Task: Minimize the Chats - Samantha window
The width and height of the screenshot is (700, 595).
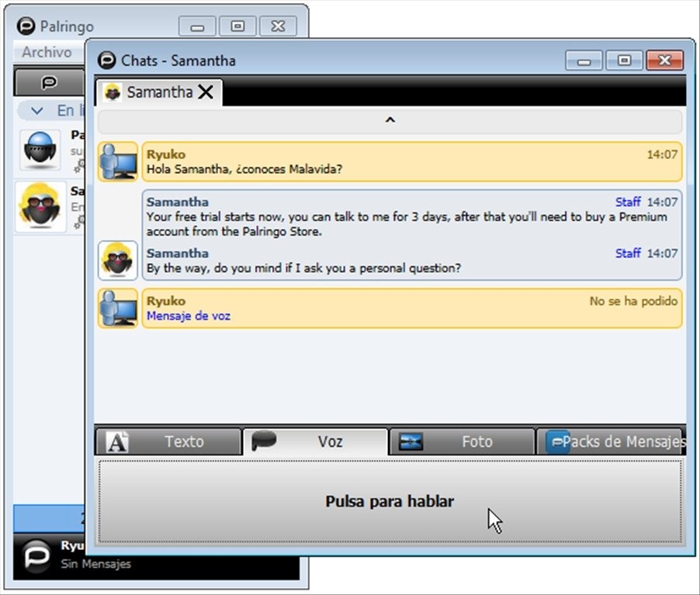Action: tap(584, 61)
